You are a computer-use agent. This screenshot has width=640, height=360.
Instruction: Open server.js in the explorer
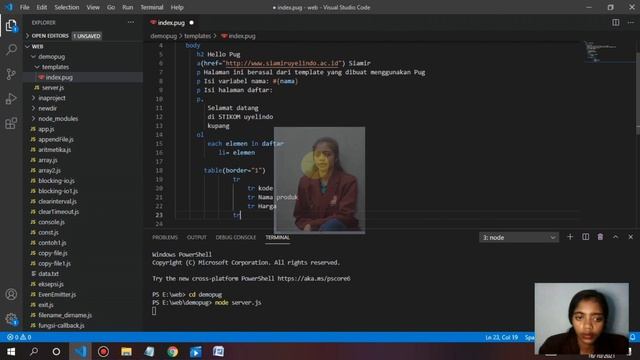point(53,88)
